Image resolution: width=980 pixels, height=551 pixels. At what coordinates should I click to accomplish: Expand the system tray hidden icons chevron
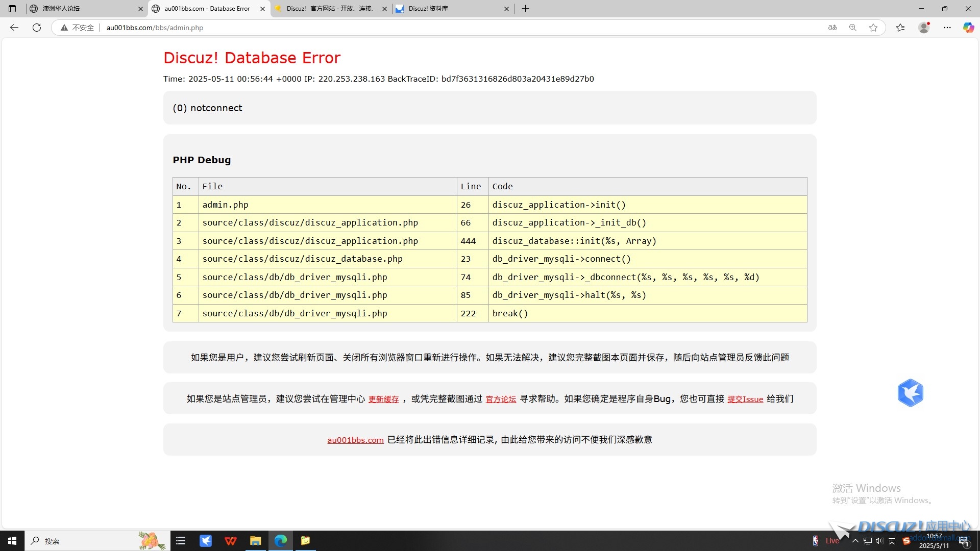click(855, 541)
